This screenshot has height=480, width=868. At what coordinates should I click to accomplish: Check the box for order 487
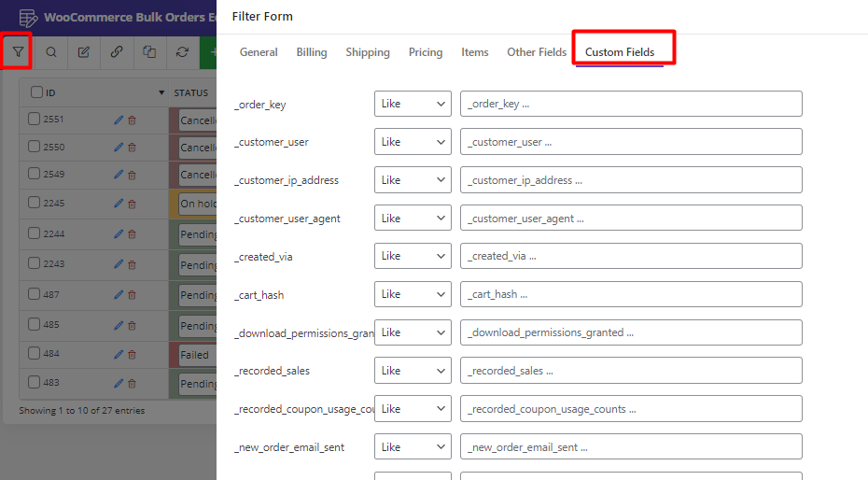coord(34,294)
